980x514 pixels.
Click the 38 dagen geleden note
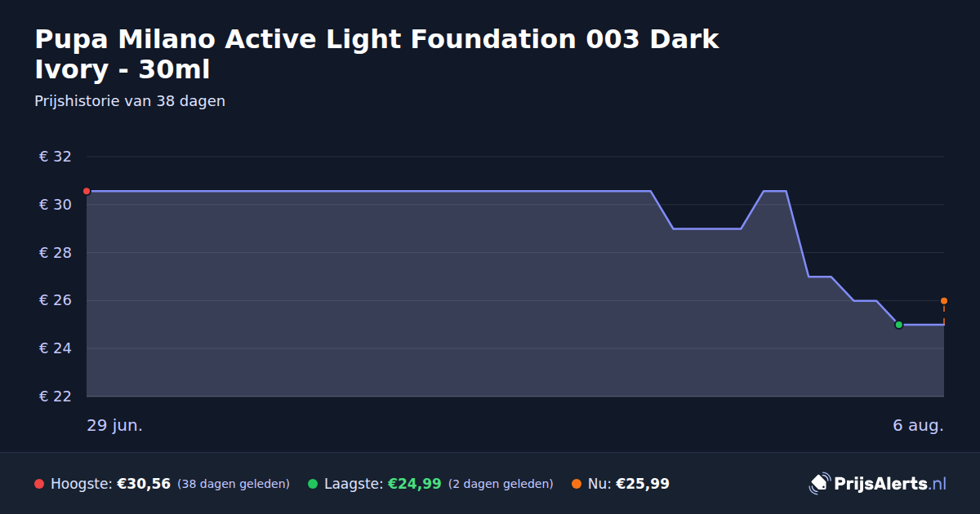(234, 484)
